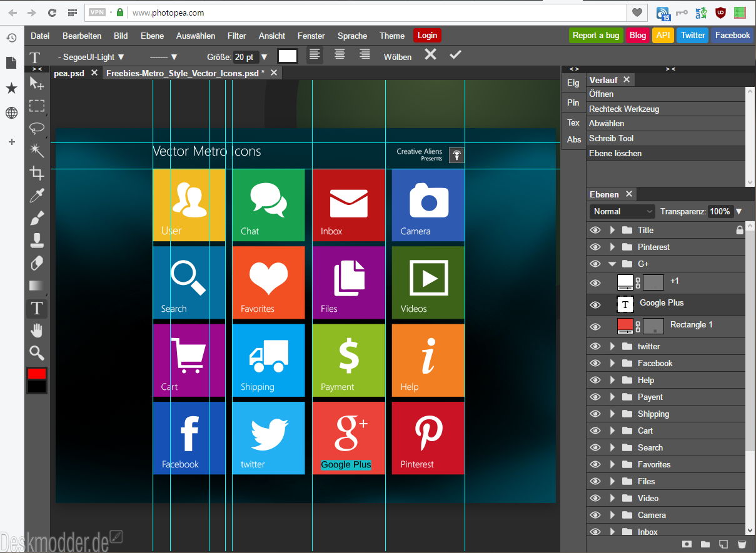Open the API link

[663, 35]
